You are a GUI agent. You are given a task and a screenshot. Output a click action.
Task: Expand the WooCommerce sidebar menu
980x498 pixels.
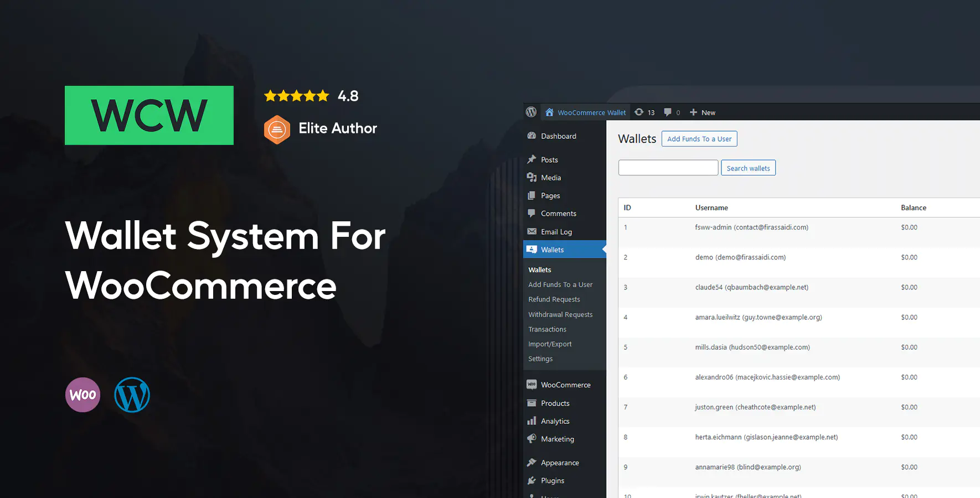pos(565,384)
